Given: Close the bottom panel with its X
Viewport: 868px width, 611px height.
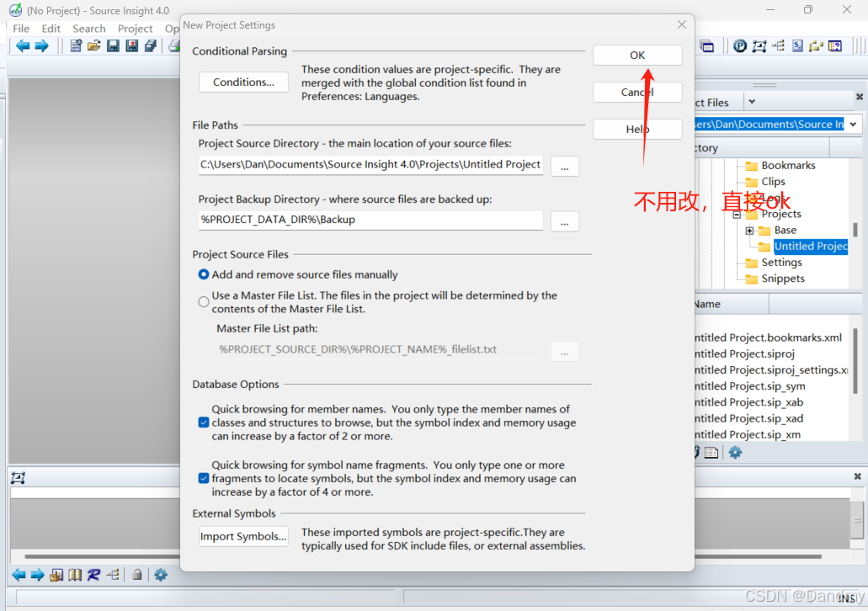Looking at the screenshot, I should [x=858, y=476].
